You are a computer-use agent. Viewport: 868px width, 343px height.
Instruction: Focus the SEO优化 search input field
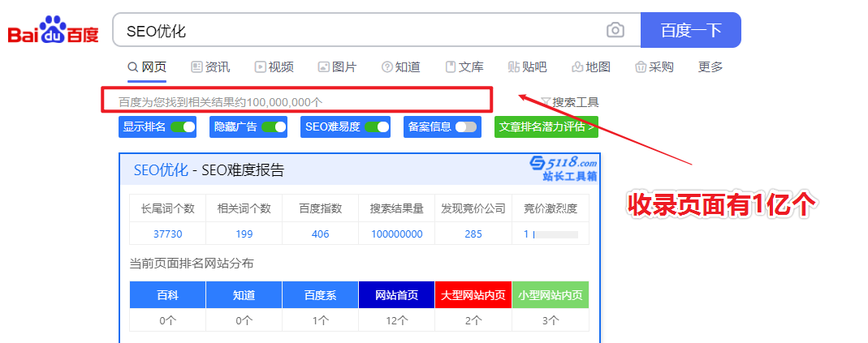[x=377, y=30]
